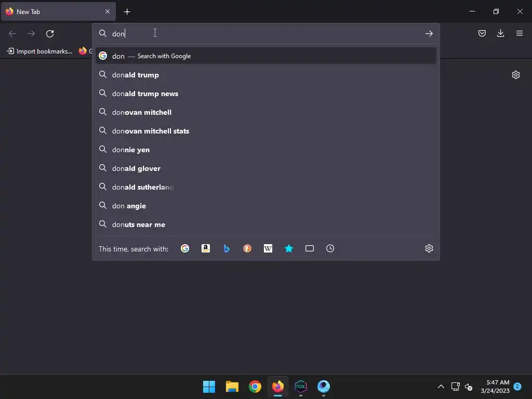Open Nox app from taskbar

pyautogui.click(x=301, y=387)
